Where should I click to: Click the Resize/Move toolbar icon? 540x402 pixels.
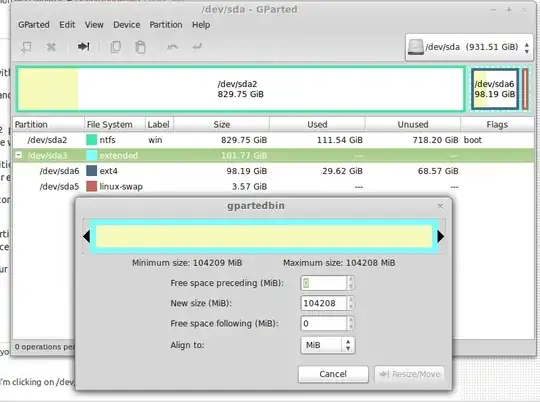coord(83,46)
